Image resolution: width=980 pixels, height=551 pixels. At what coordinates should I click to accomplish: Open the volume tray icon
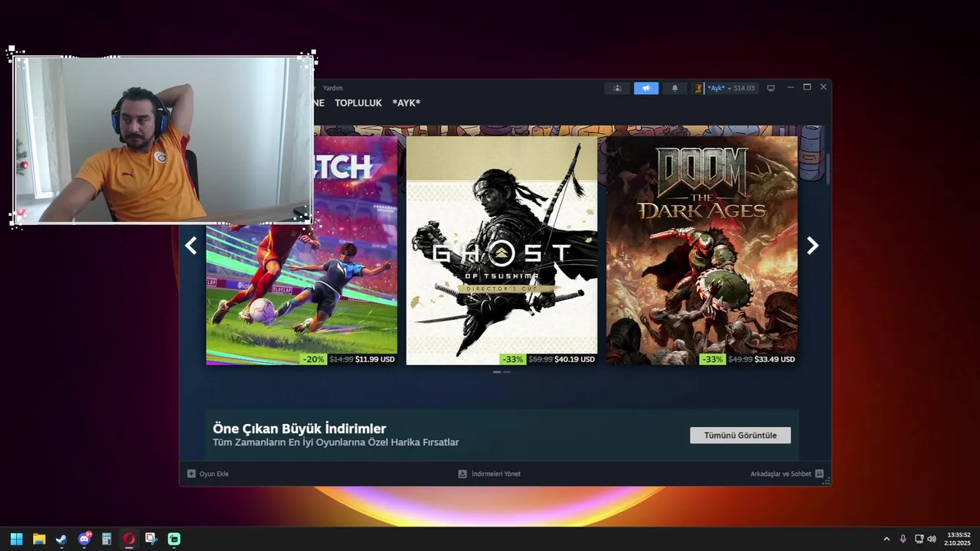coord(932,539)
